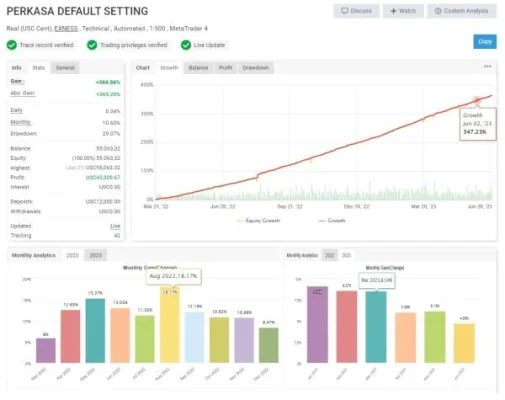Viewport: 505px width, 400px height.
Task: Select 2023 in left Monthly Analytics
Action: 95,255
